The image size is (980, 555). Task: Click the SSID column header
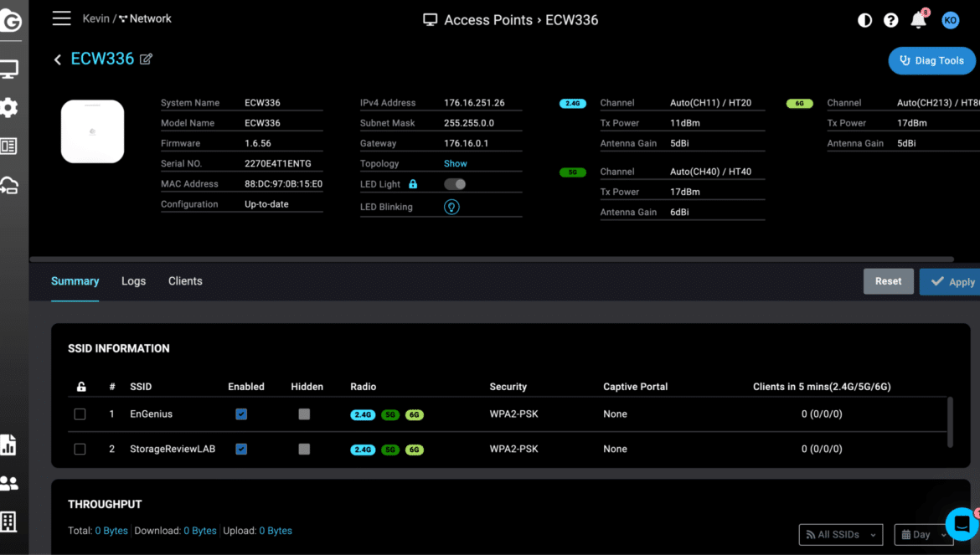point(141,387)
